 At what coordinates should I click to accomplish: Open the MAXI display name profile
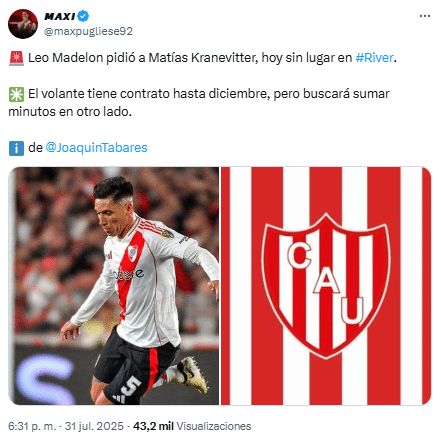pos(60,16)
